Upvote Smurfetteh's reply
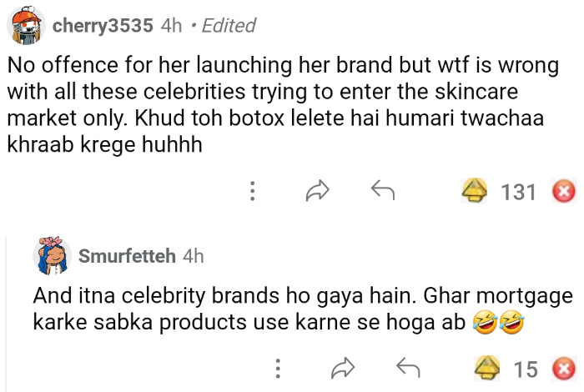Viewport: 584px width, 392px height. tap(489, 368)
